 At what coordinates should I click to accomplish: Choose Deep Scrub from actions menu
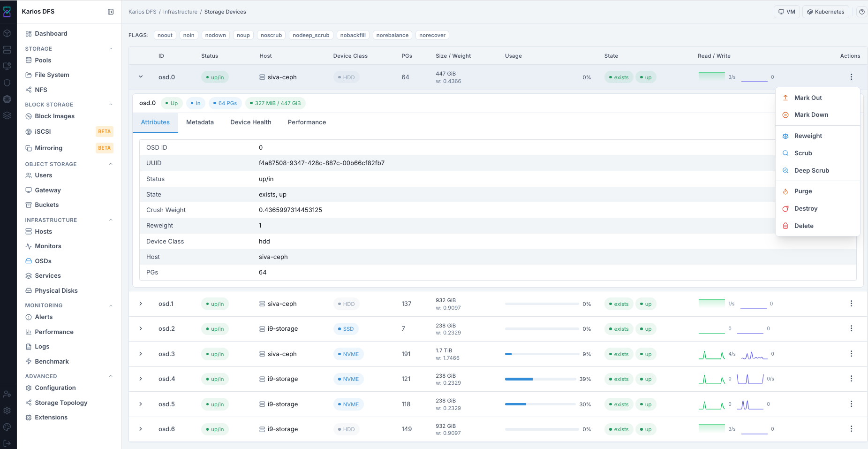point(817,171)
